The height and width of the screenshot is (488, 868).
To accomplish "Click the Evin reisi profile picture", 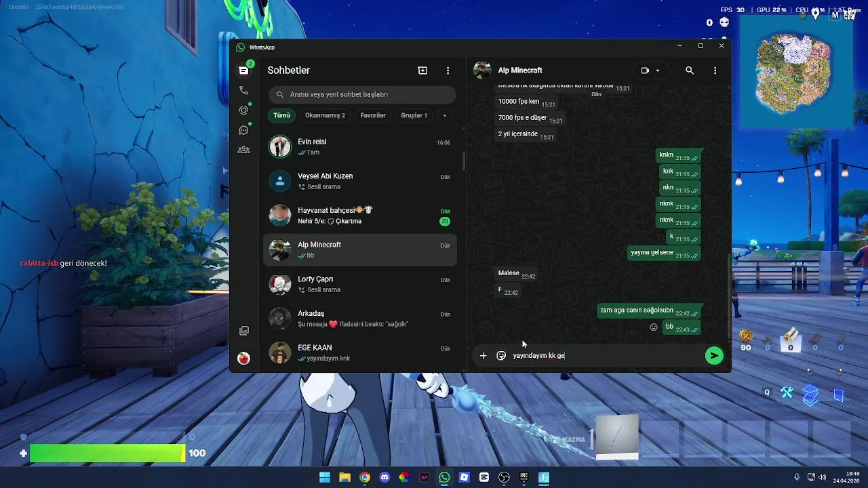I will pos(280,146).
